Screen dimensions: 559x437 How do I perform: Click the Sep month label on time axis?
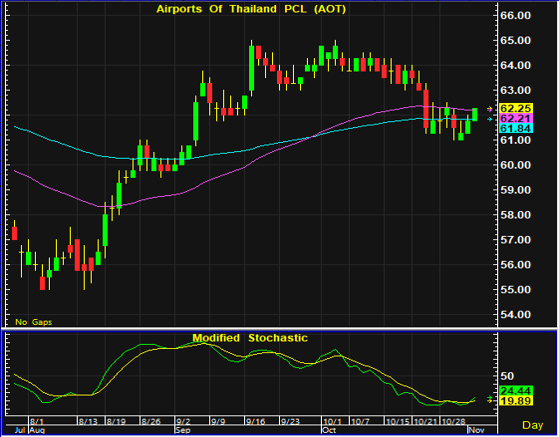coord(183,430)
